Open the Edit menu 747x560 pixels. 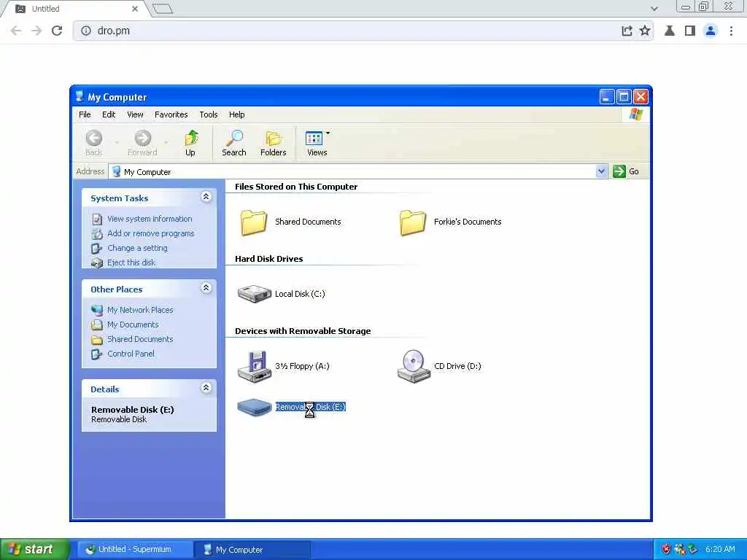[x=109, y=114]
